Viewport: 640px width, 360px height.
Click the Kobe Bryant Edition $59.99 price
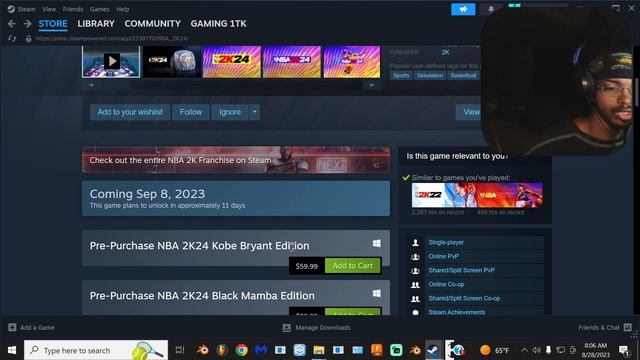307,266
